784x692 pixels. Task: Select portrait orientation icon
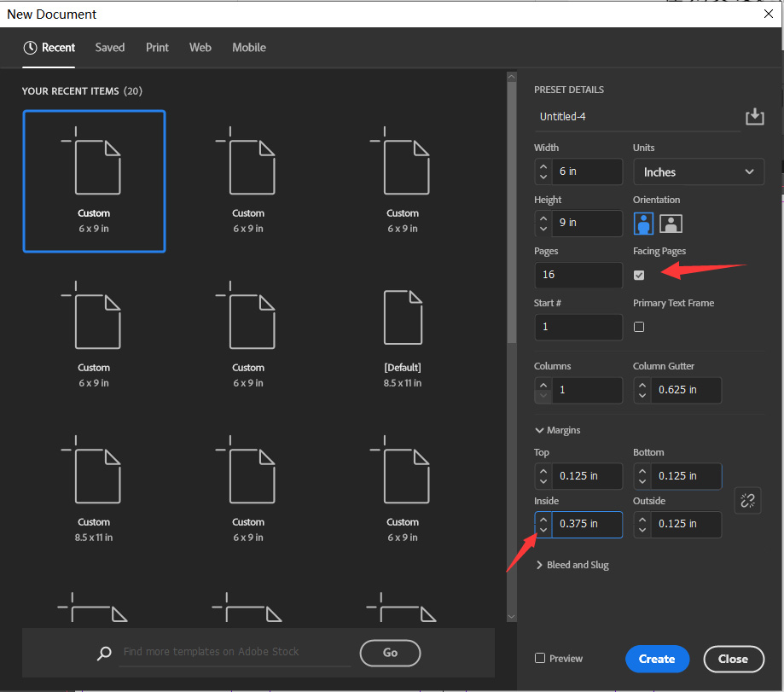(x=643, y=224)
